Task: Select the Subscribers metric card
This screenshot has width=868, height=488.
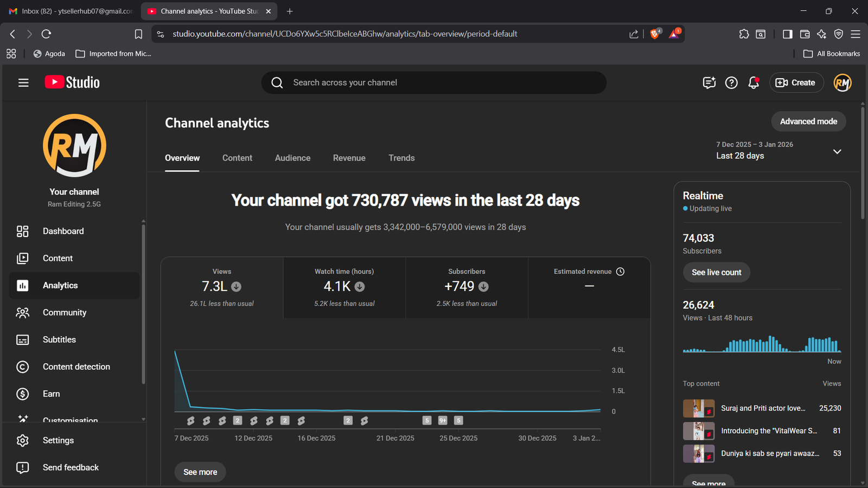Action: pos(467,287)
